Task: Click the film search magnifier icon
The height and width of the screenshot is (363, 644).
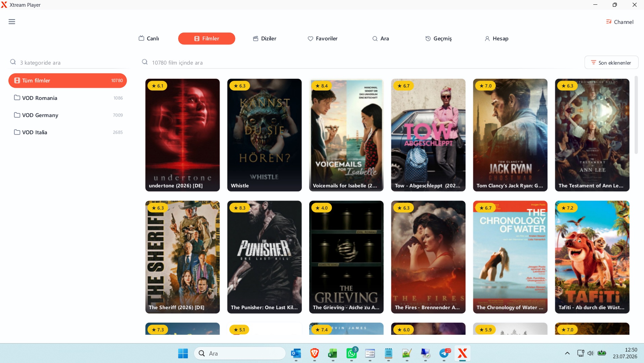Action: [145, 62]
